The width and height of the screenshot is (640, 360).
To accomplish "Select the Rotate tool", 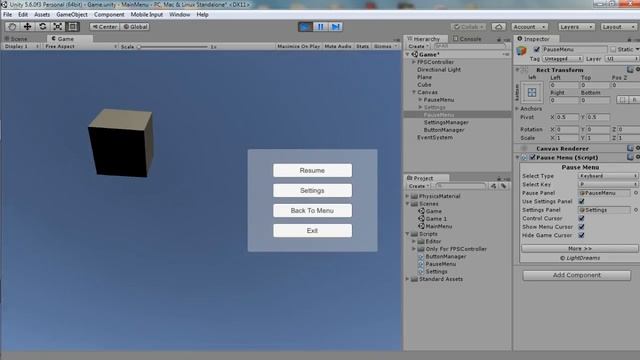I will pyautogui.click(x=42, y=27).
